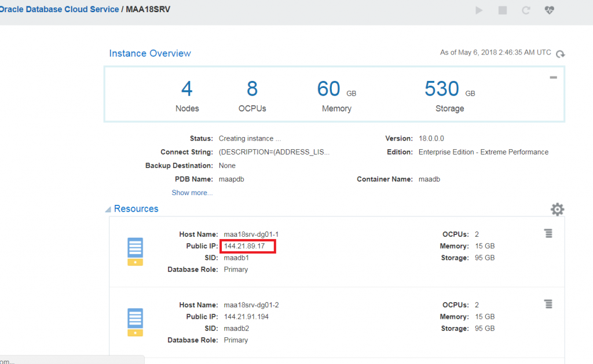Click the PDB Name value 'maapdb'
The height and width of the screenshot is (364, 593).
coord(232,179)
